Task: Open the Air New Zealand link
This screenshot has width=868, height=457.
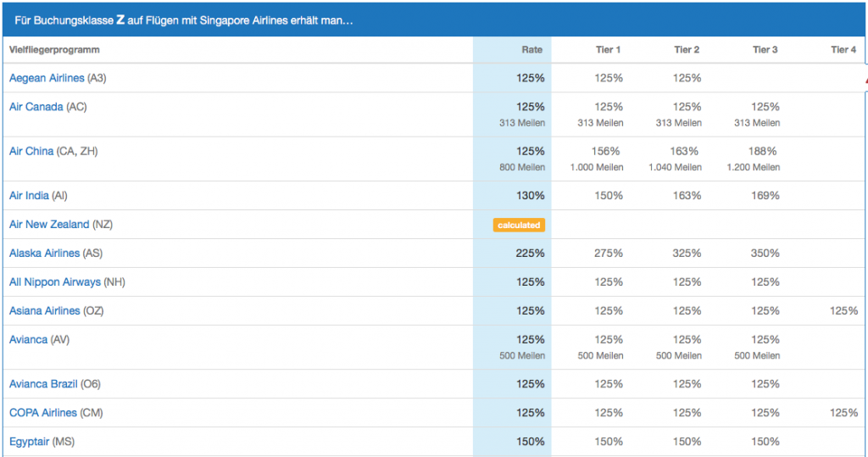Action: [x=49, y=225]
